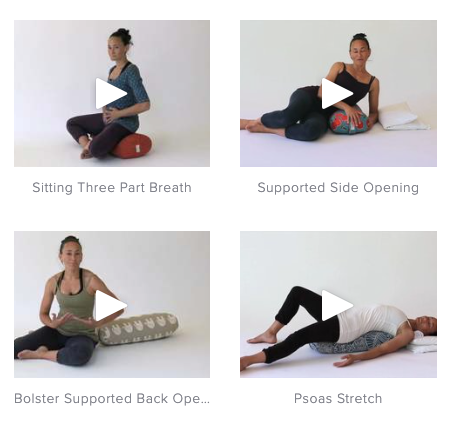
Task: Open the Supported Side Opening title link
Action: coord(338,188)
